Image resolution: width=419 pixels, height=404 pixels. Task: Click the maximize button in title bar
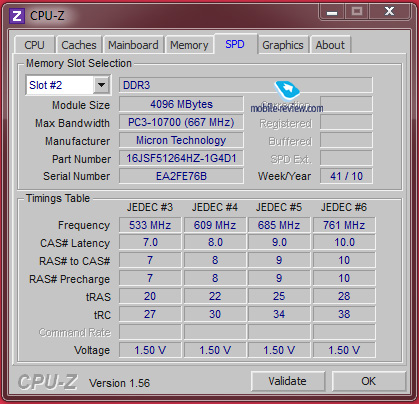point(357,12)
